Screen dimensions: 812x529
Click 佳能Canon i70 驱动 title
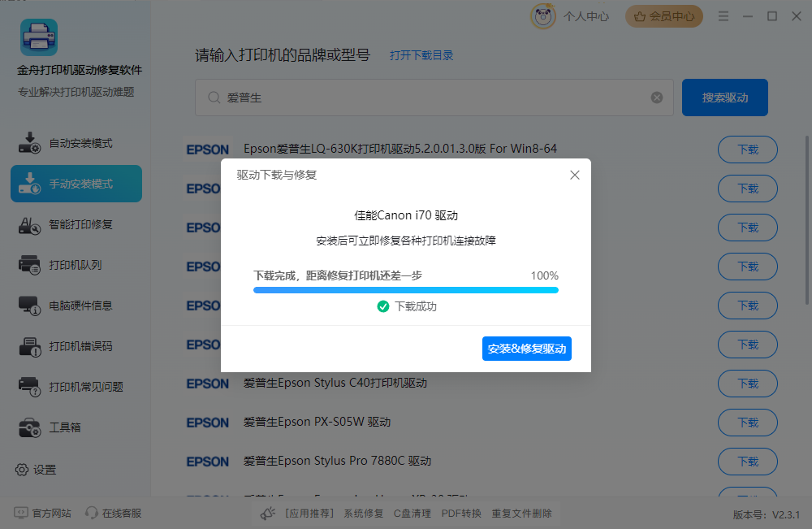pos(406,215)
